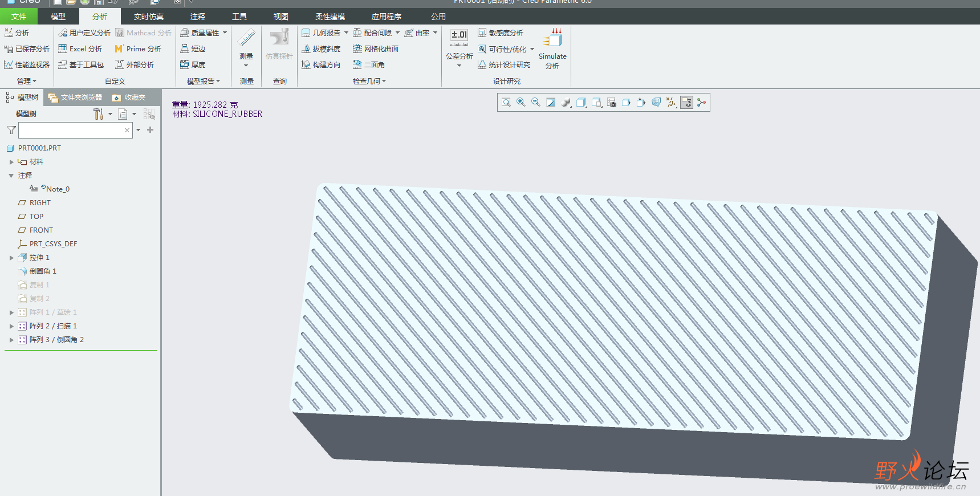Click the cube icon with one arrow
The width and height of the screenshot is (980, 496).
pyautogui.click(x=627, y=103)
